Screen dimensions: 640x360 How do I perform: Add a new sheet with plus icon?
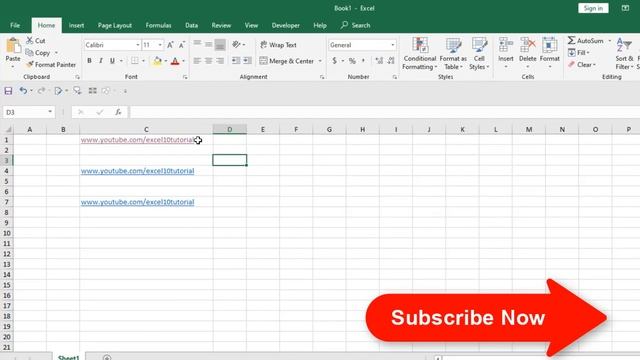(x=107, y=358)
